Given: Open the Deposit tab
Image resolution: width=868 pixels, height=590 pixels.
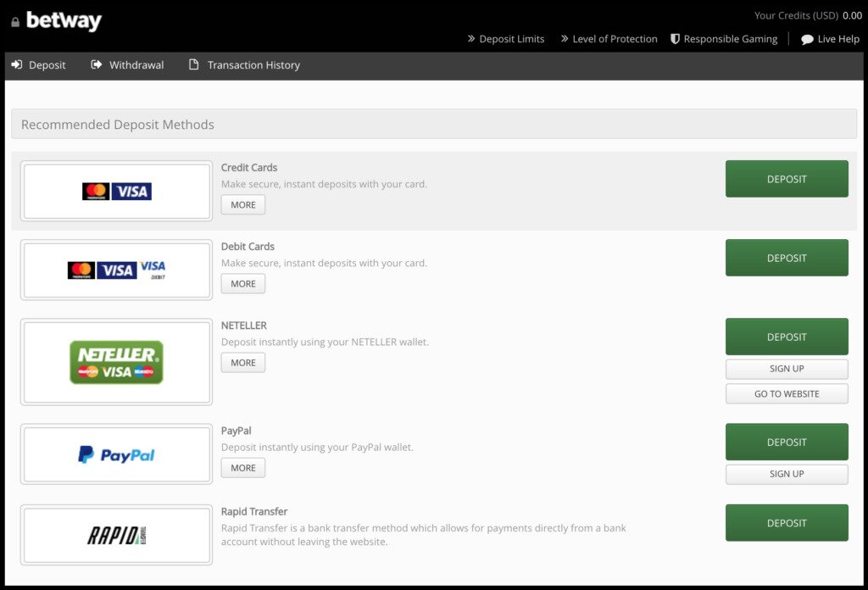Looking at the screenshot, I should (x=39, y=65).
